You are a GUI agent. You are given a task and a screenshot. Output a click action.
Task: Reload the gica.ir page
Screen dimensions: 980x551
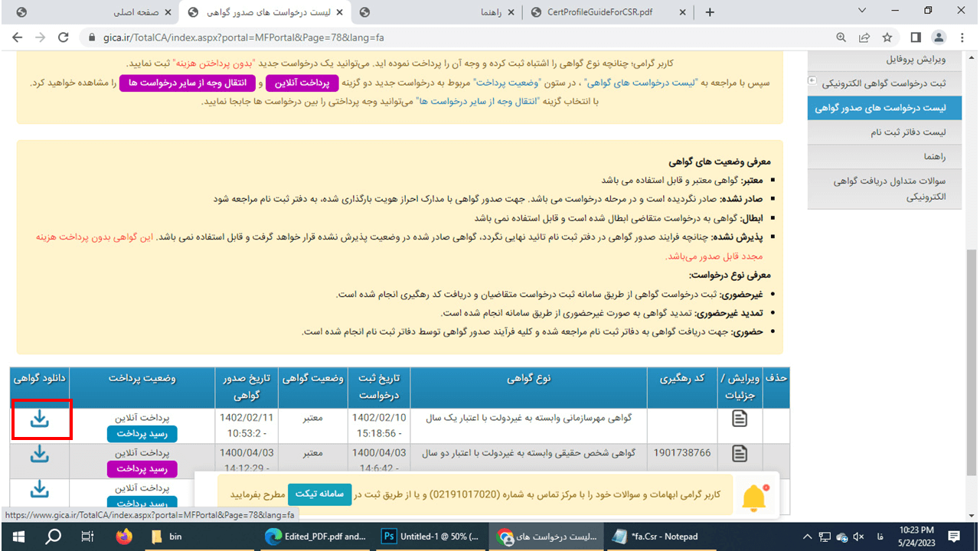point(64,37)
